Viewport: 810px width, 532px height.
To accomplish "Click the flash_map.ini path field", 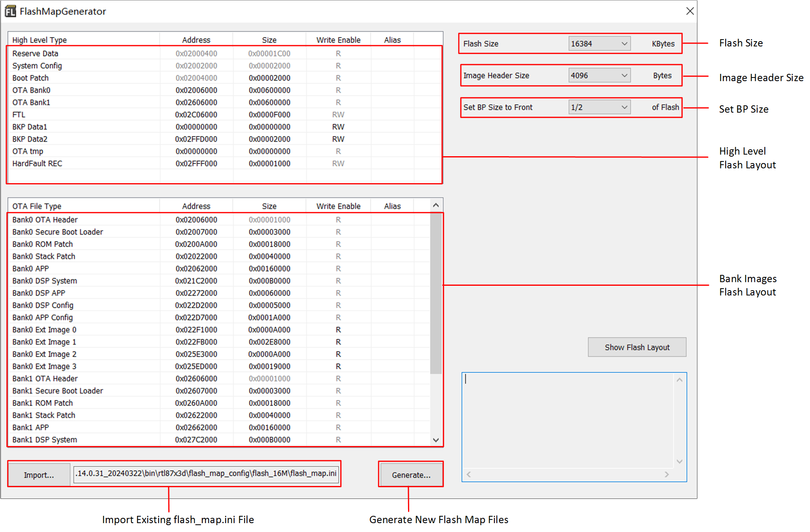I will (x=206, y=473).
